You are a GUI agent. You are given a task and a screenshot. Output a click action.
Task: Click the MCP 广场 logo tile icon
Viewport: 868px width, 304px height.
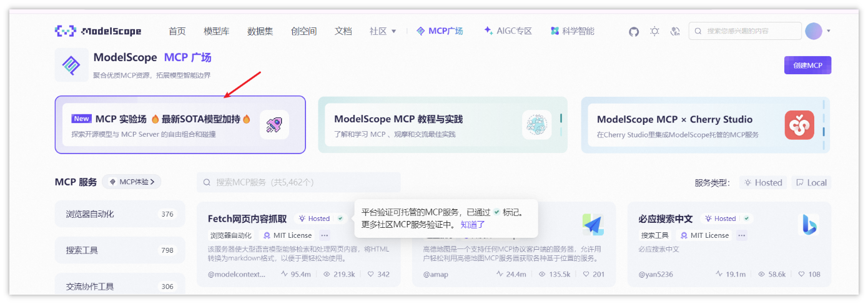[x=71, y=65]
